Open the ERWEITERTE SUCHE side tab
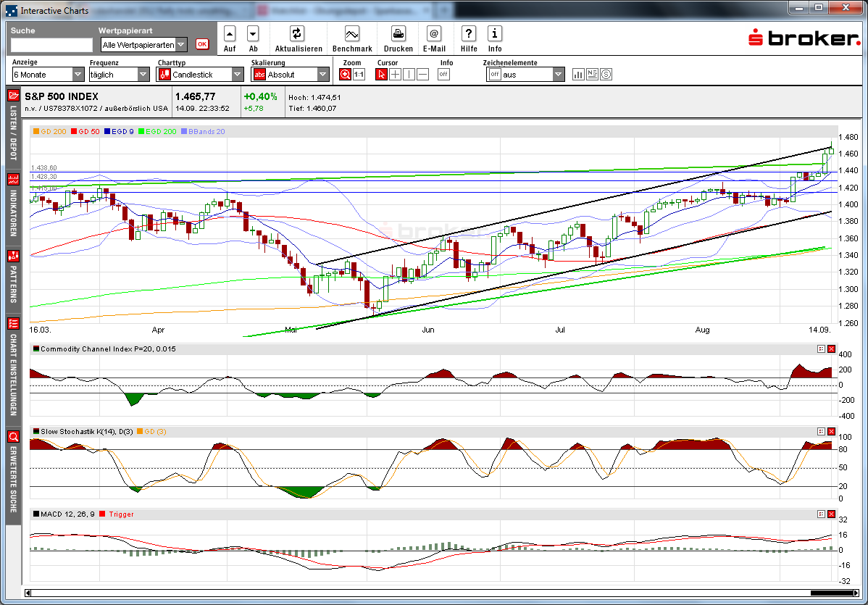The image size is (868, 605). pyautogui.click(x=13, y=480)
